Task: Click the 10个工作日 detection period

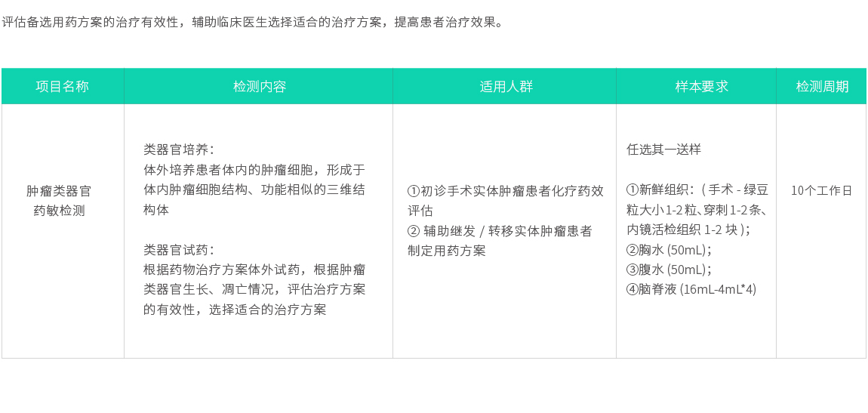Action: point(821,190)
